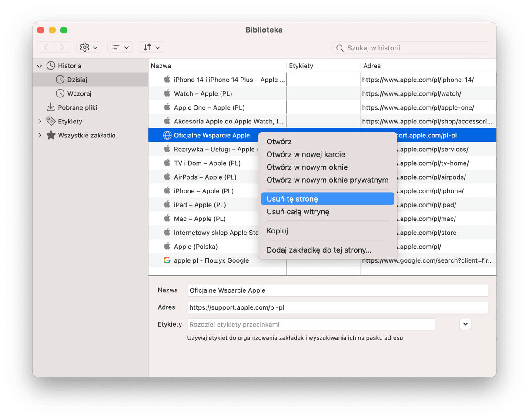
Task: Expand Wszystkie zakładki tree node
Action: 40,136
